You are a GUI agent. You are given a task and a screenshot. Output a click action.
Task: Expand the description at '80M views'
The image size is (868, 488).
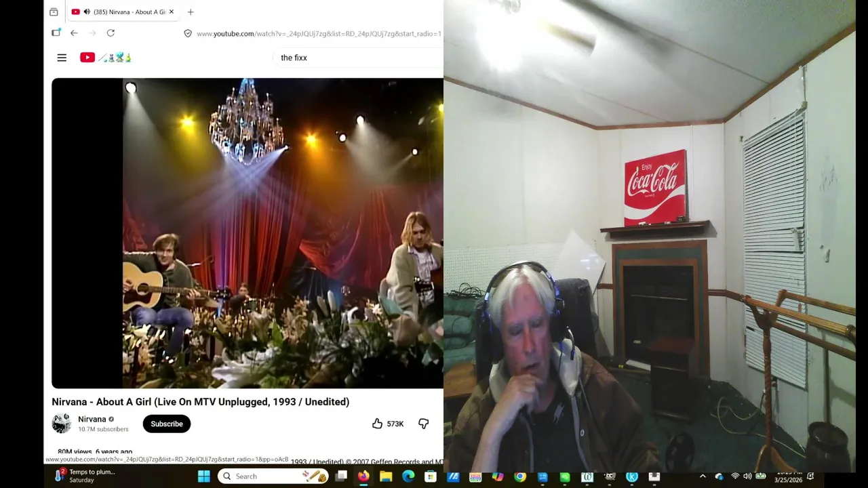point(95,451)
